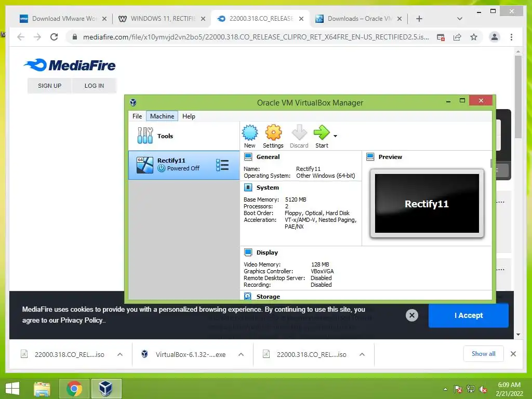Screen dimensions: 532x399
Task: Open the Chrome profile avatar
Action: (495, 37)
